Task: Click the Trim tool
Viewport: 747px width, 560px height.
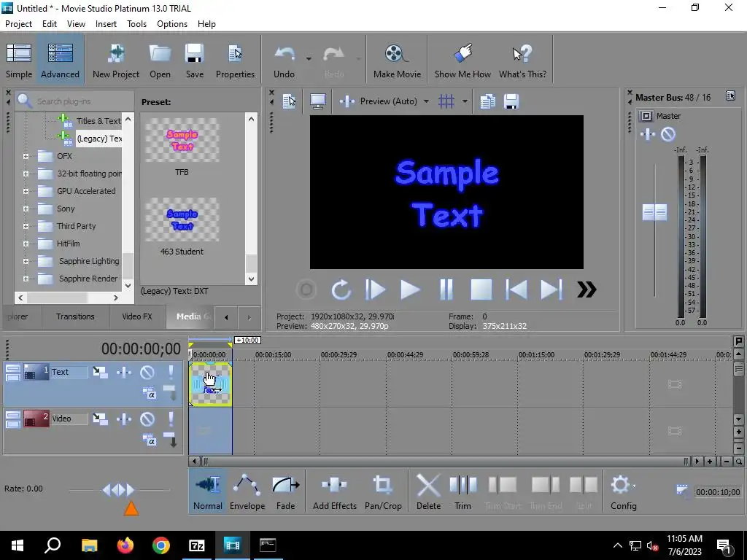Action: [x=462, y=492]
